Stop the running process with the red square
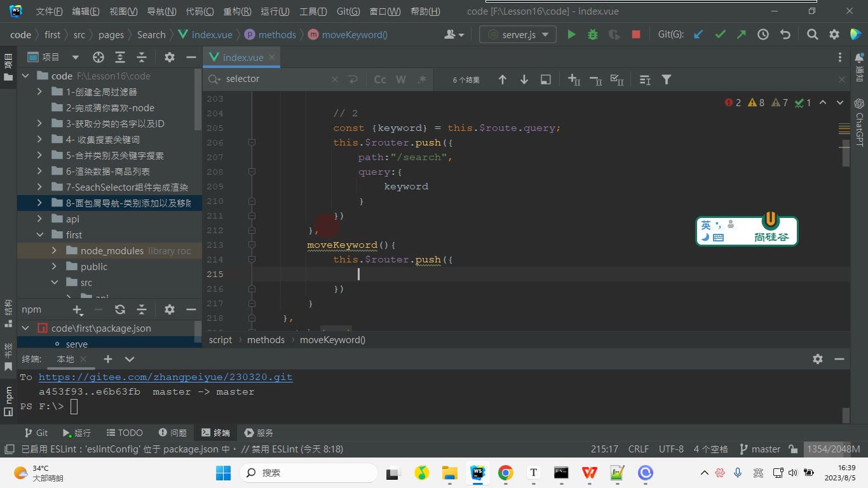This screenshot has width=868, height=488. (636, 35)
